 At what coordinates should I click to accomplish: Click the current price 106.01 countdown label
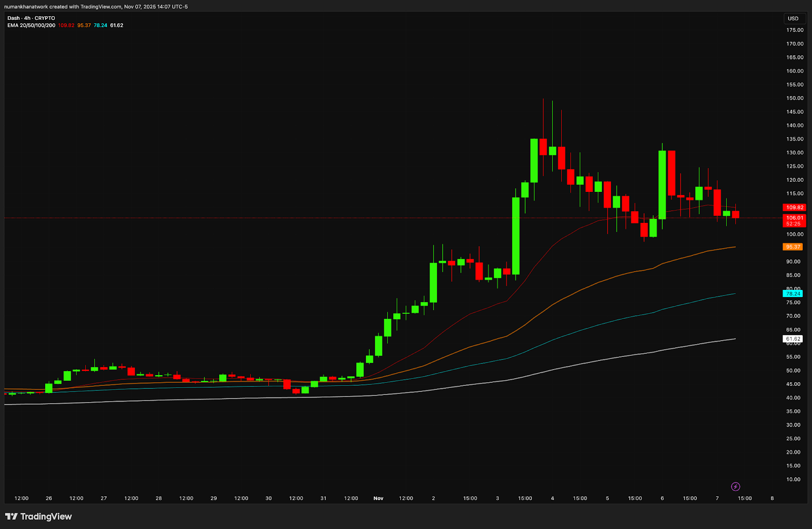coord(794,221)
